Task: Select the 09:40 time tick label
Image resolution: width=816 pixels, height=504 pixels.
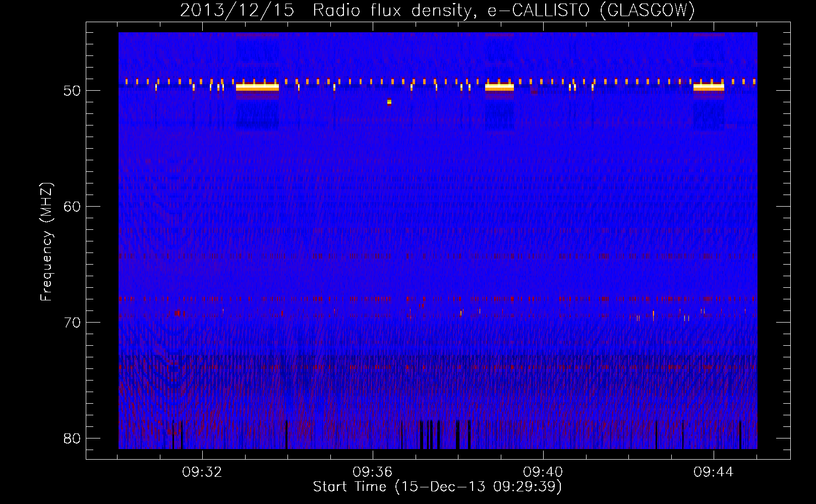Action: click(543, 472)
